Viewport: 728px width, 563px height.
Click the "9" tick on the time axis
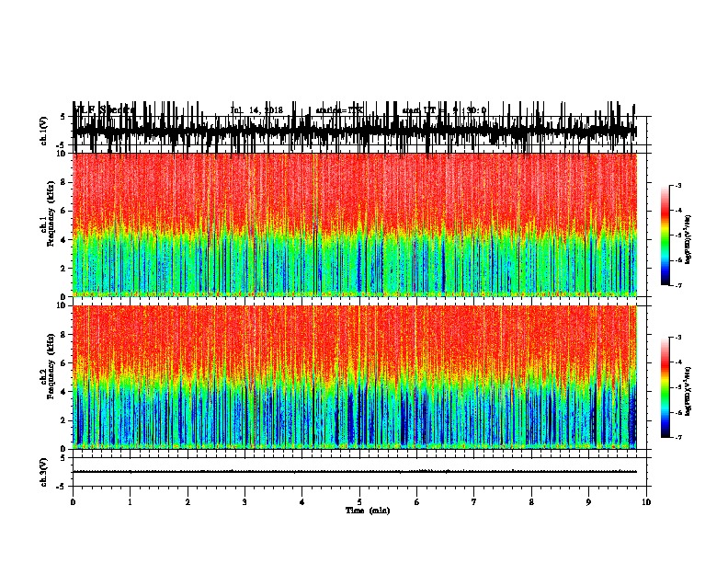click(x=588, y=502)
